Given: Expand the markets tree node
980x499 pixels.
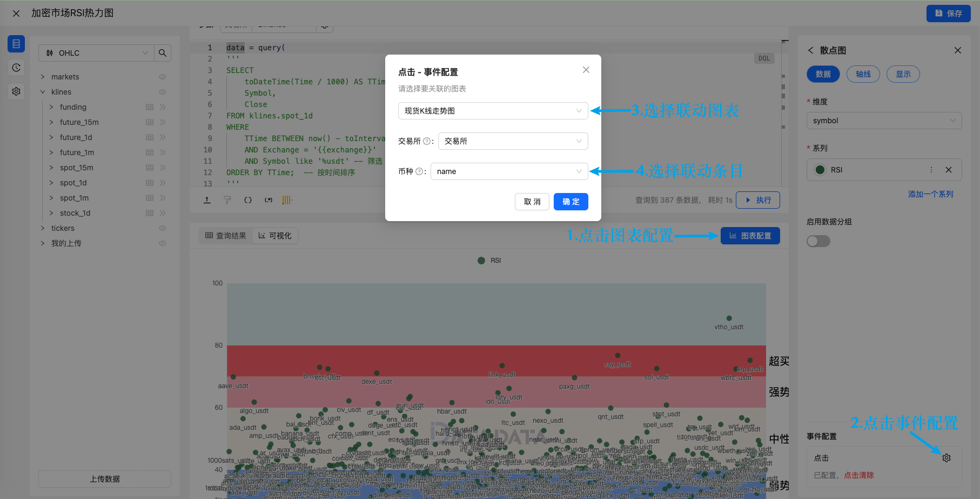Looking at the screenshot, I should click(43, 77).
